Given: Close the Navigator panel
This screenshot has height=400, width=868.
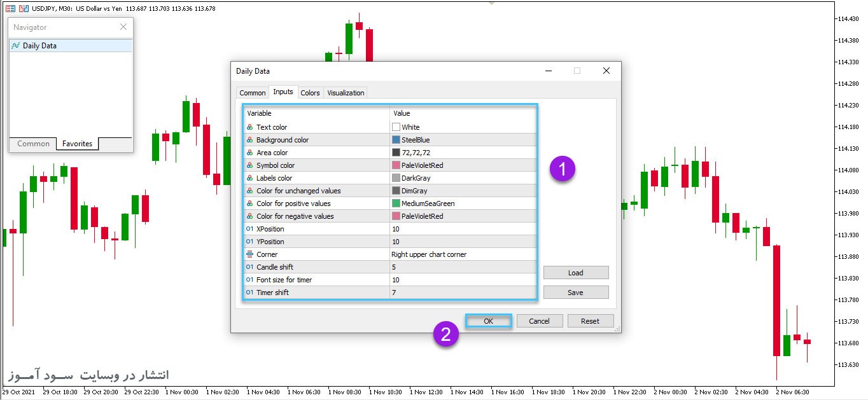Looking at the screenshot, I should [x=123, y=27].
